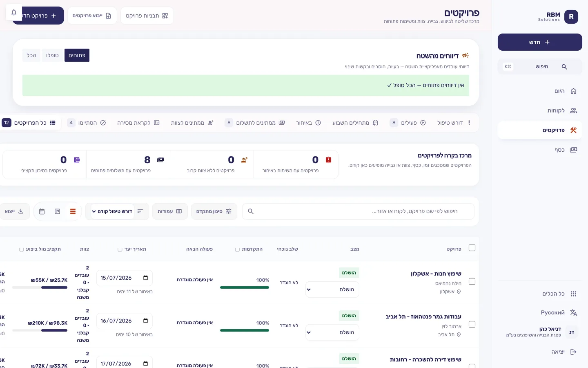
Task: Click client name ארתור לוין
Action: coord(451,326)
